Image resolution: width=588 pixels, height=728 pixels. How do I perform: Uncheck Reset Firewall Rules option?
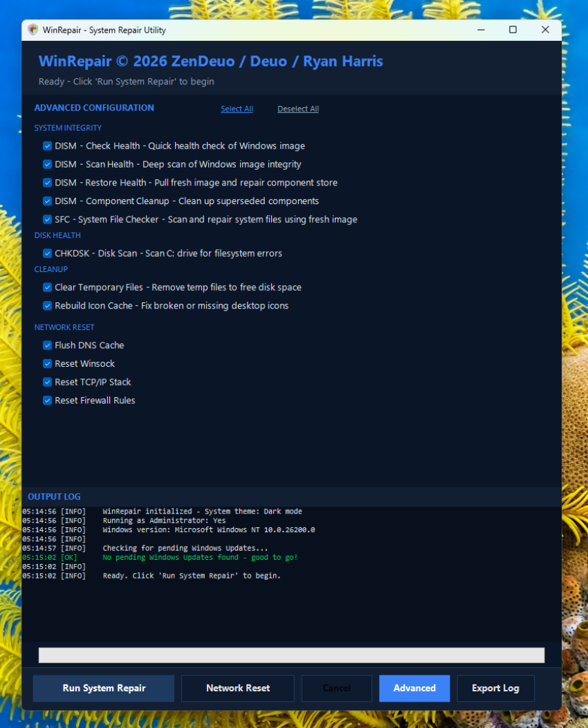click(48, 401)
